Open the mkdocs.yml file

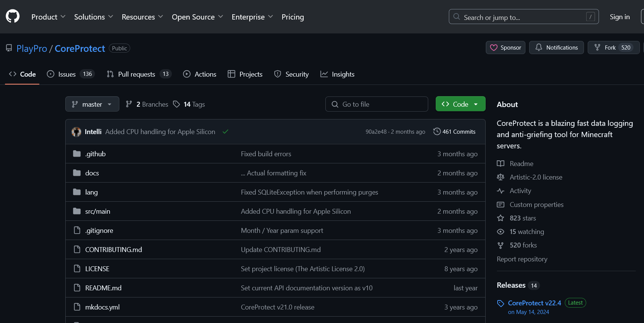(x=102, y=307)
